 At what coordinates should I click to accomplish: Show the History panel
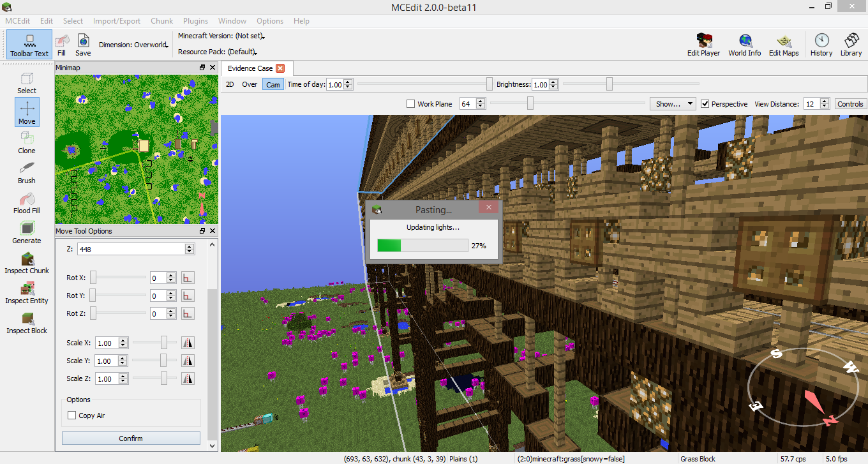point(821,45)
